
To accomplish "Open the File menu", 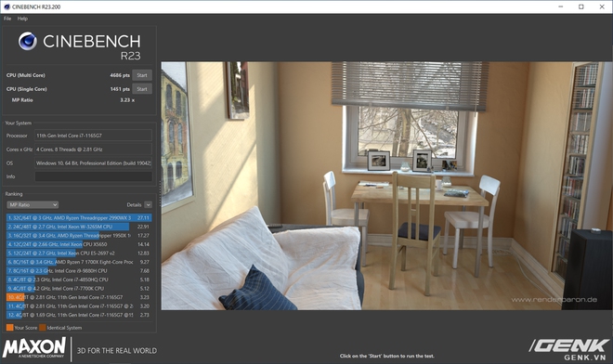I will (x=7, y=19).
